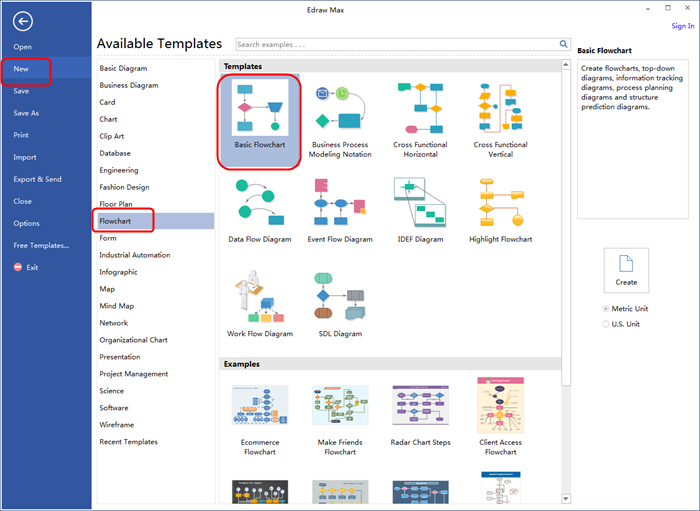Maximize the Edraw Max window
Viewport: 700px width, 511px height.
tap(668, 8)
